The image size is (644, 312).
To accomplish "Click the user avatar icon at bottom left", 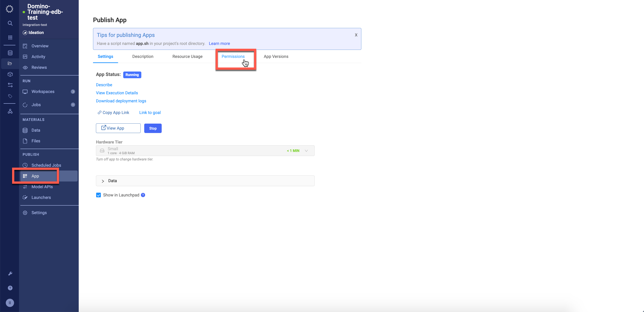I will (x=10, y=303).
